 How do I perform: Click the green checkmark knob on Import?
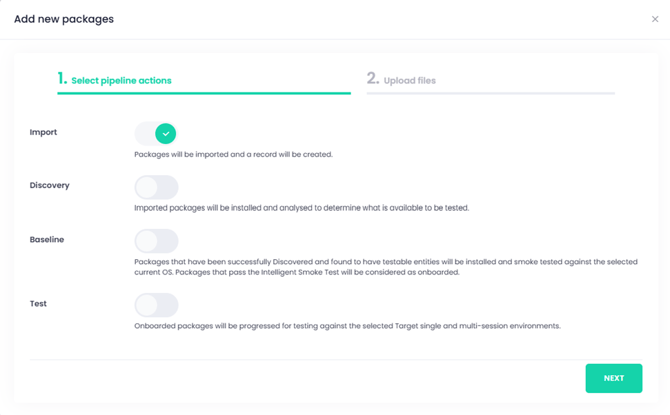click(166, 134)
